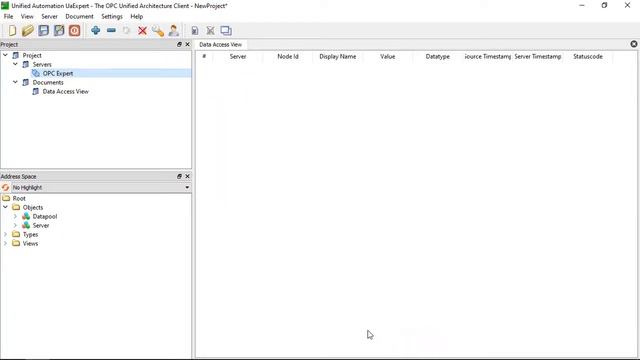Collapse the Servers tree node
The height and width of the screenshot is (360, 640).
pos(15,64)
